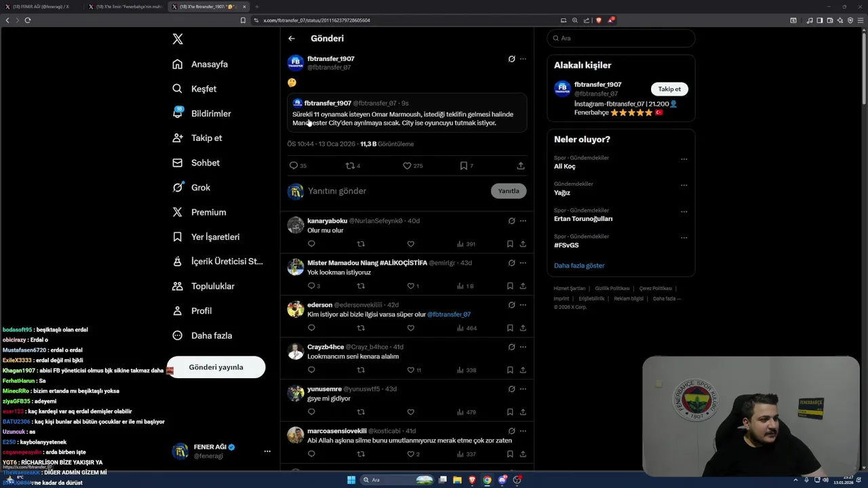
Task: Click Grok icon on main post
Action: (511, 59)
